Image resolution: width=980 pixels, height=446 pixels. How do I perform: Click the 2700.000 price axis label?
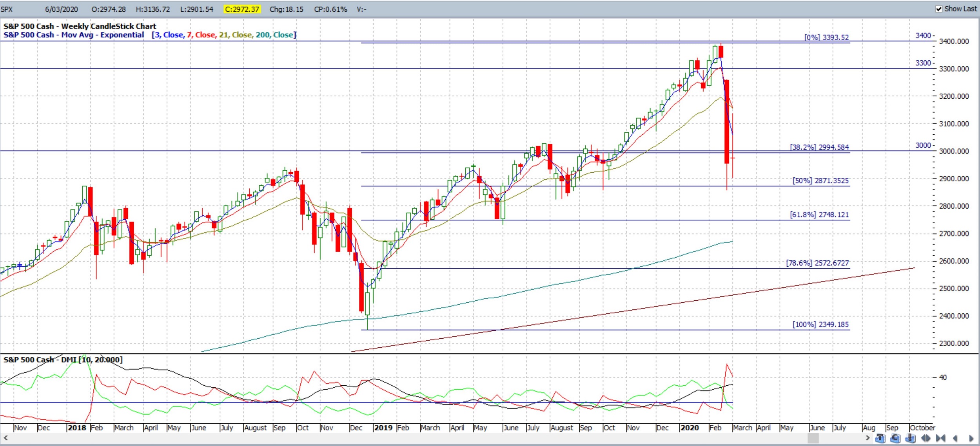click(x=954, y=234)
